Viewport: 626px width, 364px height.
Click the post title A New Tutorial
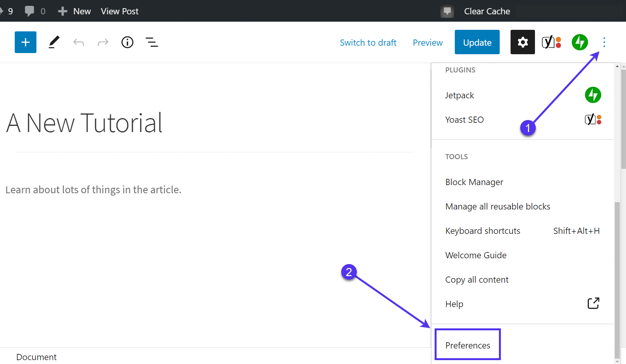pos(84,123)
